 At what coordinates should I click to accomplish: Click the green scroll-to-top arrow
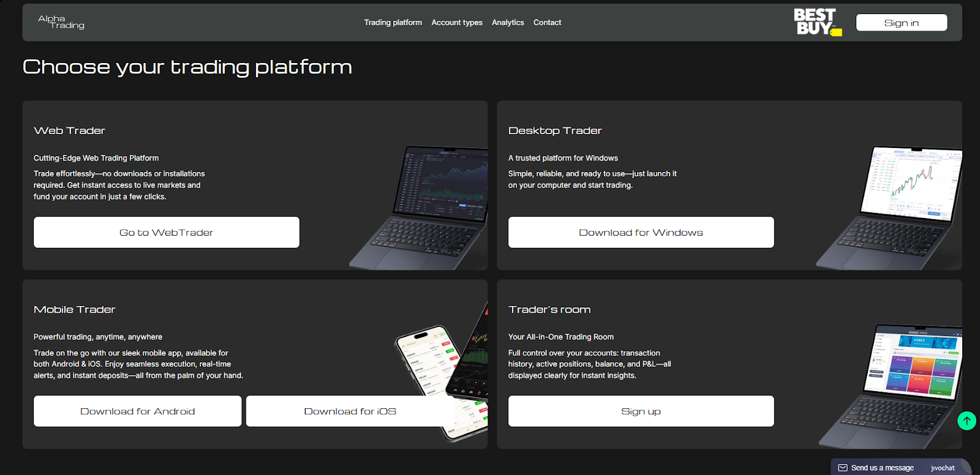click(x=967, y=421)
